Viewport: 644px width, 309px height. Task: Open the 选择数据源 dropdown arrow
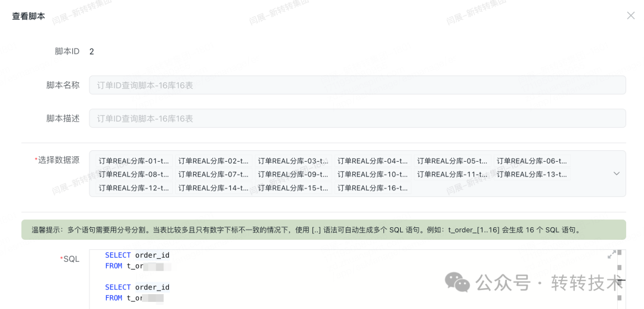[x=617, y=174]
